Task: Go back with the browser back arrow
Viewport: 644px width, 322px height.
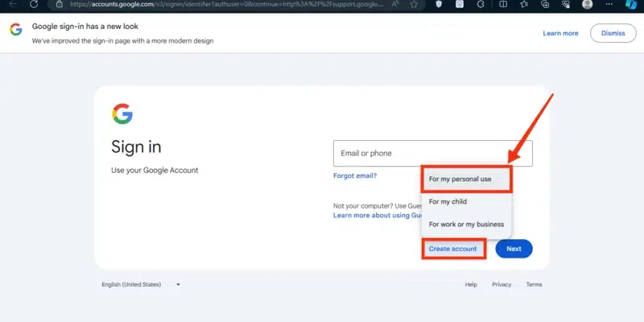Action: pos(12,4)
